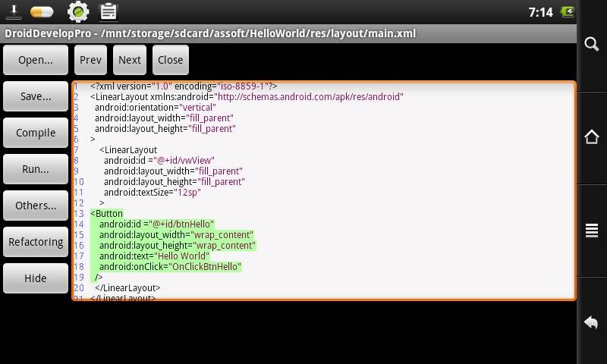Image resolution: width=607 pixels, height=364 pixels.
Task: Click the Save... button
Action: pyautogui.click(x=36, y=96)
